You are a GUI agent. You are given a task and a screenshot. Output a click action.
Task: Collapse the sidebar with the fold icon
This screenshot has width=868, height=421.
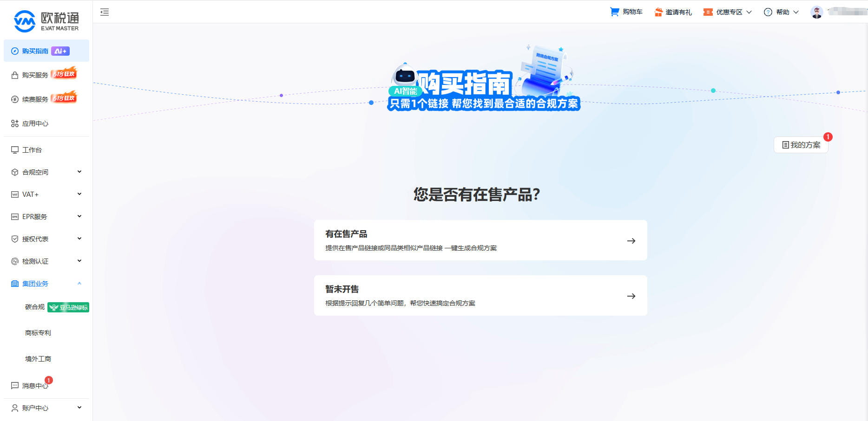tap(105, 12)
